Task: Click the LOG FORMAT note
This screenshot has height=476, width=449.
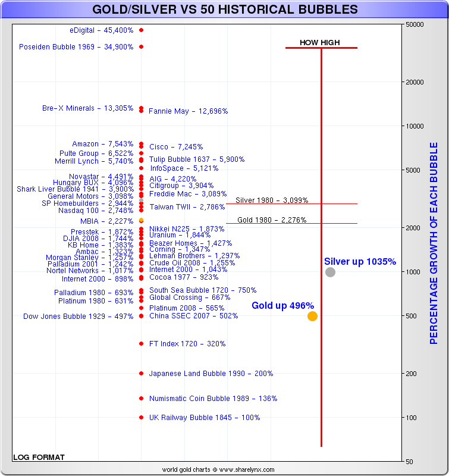Action: click(39, 458)
